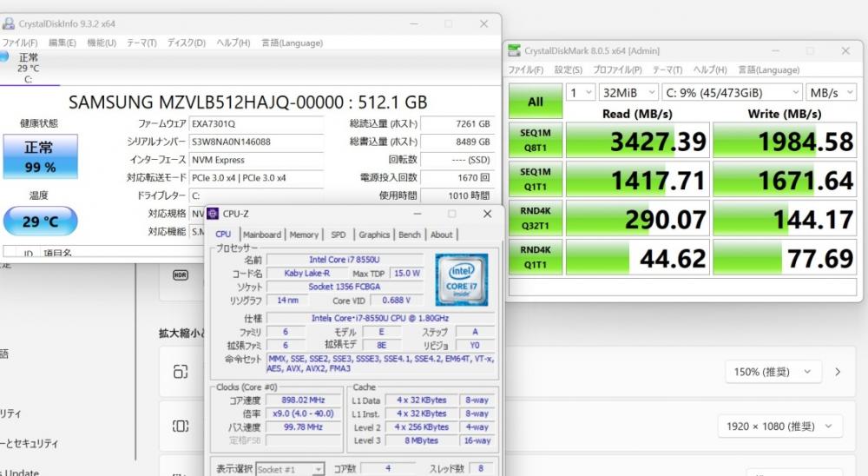Click serial number field S3W8NA0N146088
Viewport: 868px width, 476px height.
[256, 142]
